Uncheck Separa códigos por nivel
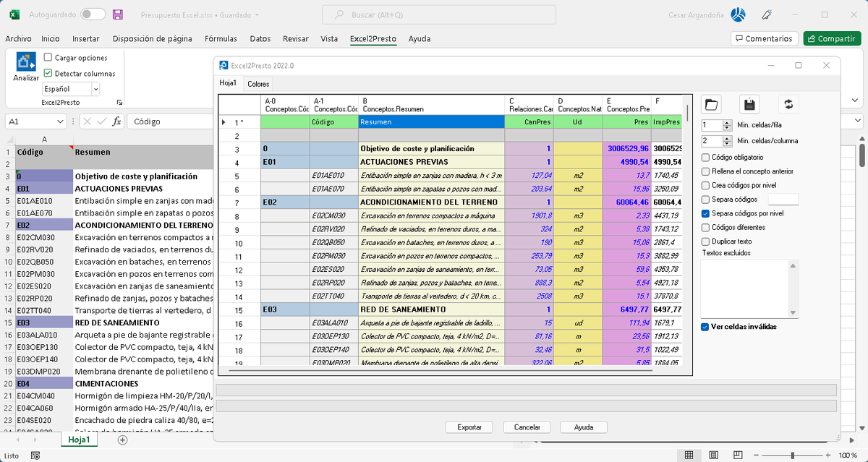This screenshot has height=462, width=868. click(x=705, y=213)
